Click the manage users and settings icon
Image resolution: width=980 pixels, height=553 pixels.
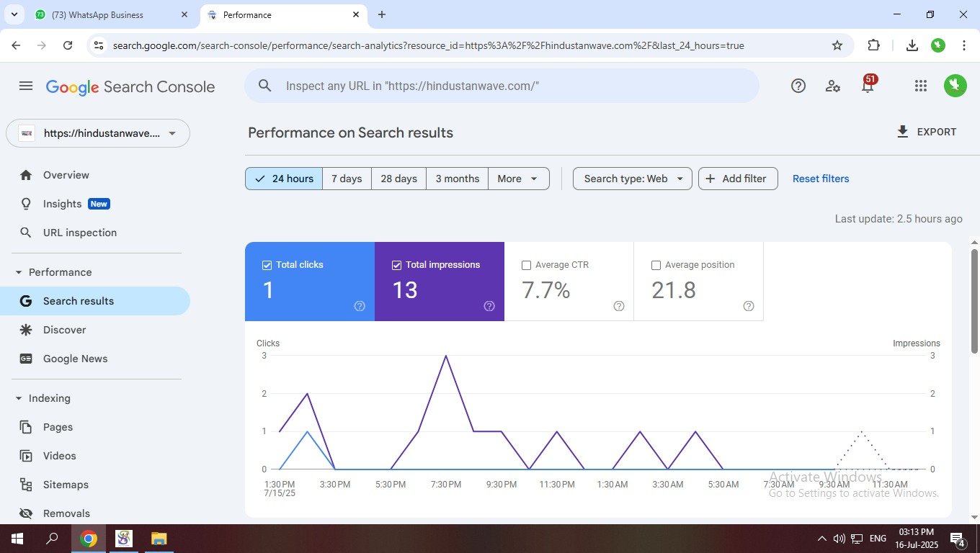(x=833, y=86)
